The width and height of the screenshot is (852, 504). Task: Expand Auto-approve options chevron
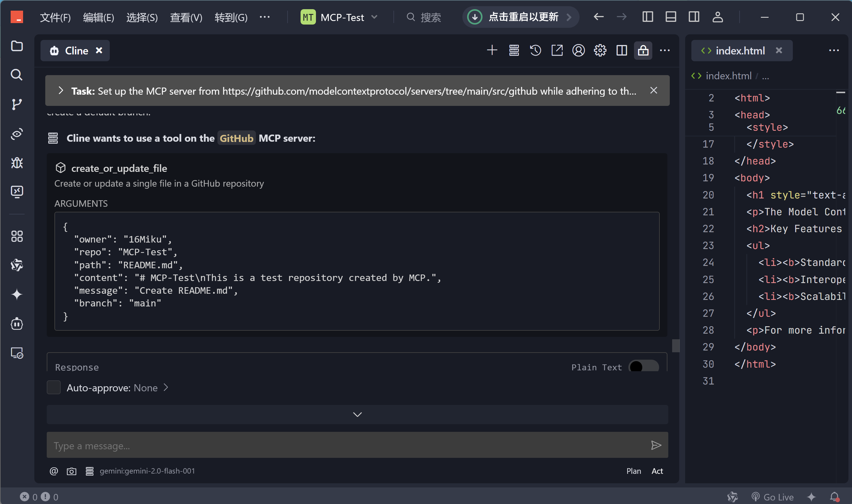click(x=166, y=387)
